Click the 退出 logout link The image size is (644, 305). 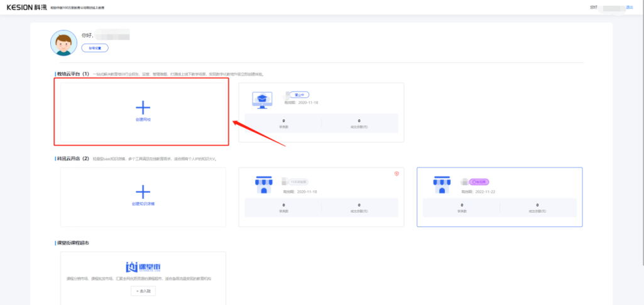tap(630, 8)
